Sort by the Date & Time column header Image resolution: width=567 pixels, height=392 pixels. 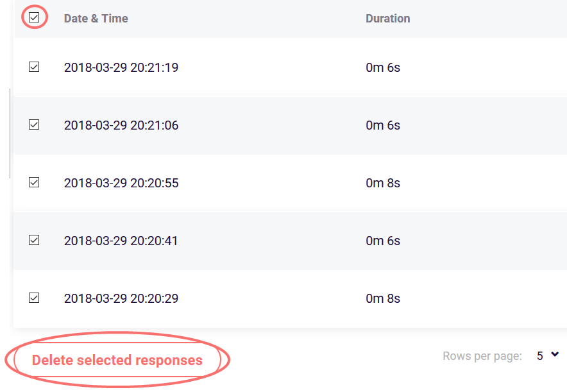(96, 18)
